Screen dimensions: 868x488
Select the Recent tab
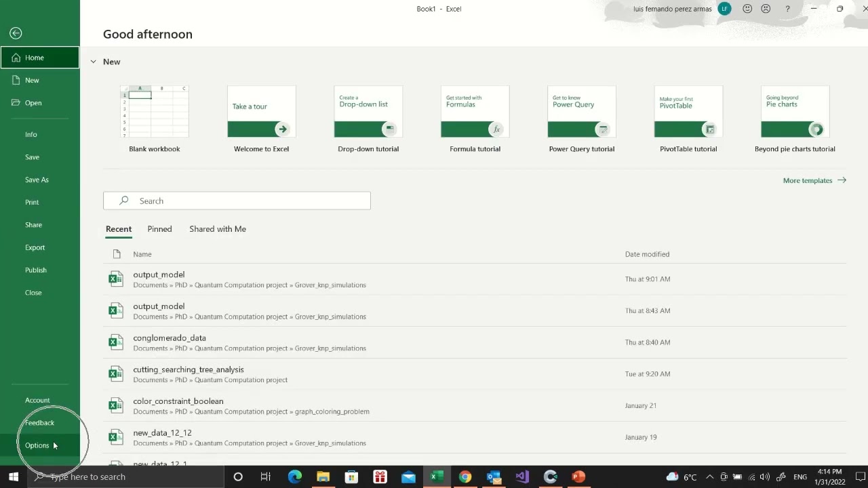coord(119,229)
